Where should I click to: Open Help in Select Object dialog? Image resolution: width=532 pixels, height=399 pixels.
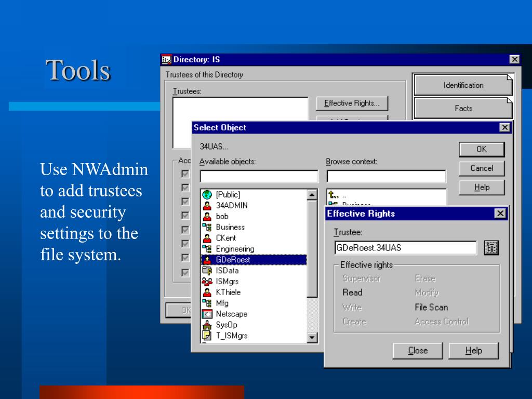click(482, 188)
